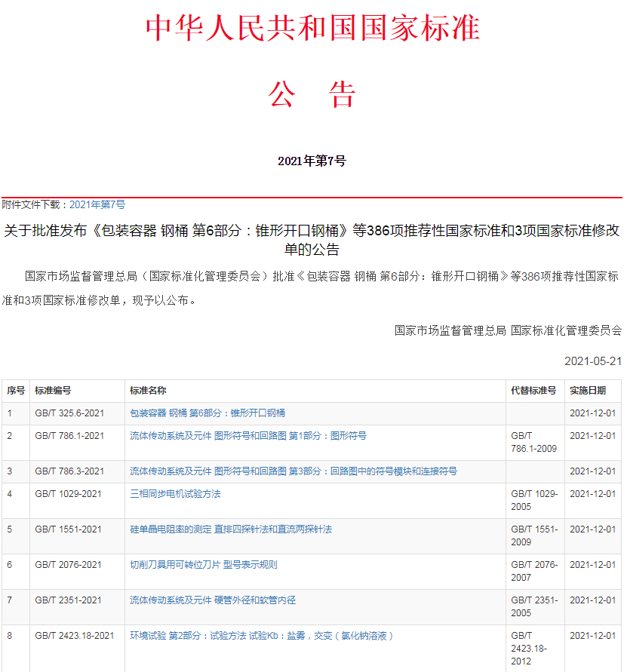Open 三相同步电机试验方法 standard link
This screenshot has height=672, width=624.
tap(175, 494)
